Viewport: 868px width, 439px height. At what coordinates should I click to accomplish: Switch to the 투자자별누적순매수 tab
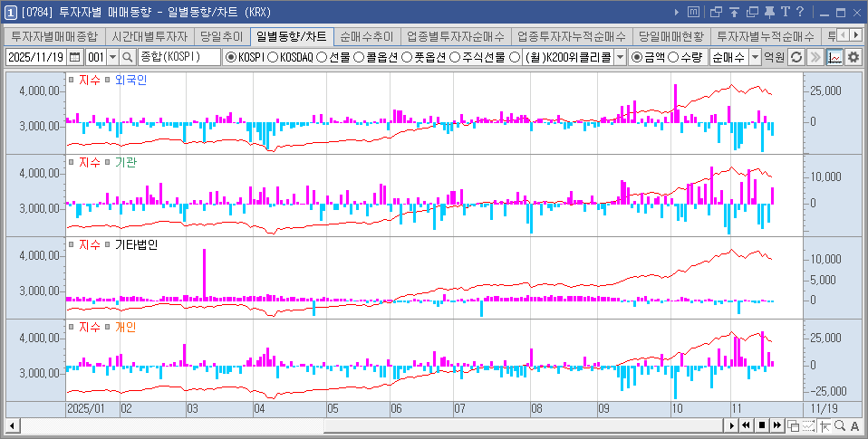click(x=766, y=36)
